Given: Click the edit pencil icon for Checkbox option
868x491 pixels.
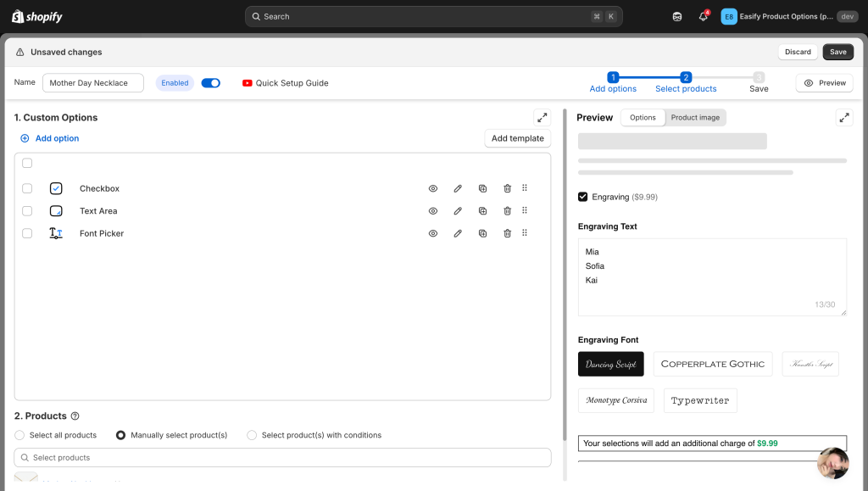Looking at the screenshot, I should click(x=458, y=188).
